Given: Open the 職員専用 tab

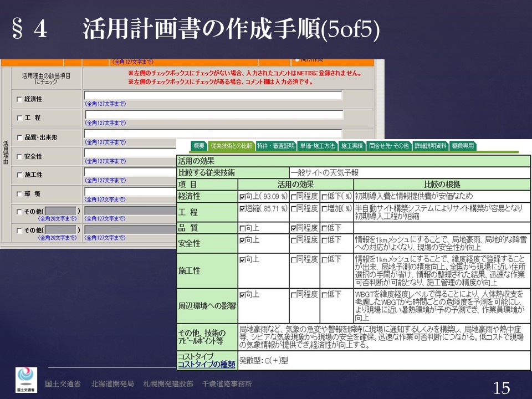Looking at the screenshot, I should pyautogui.click(x=463, y=146).
